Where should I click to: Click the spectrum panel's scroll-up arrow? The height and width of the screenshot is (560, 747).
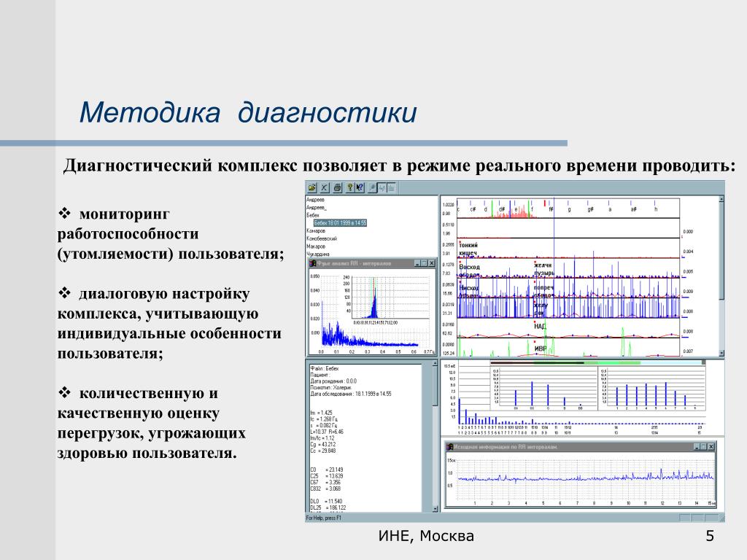click(721, 199)
